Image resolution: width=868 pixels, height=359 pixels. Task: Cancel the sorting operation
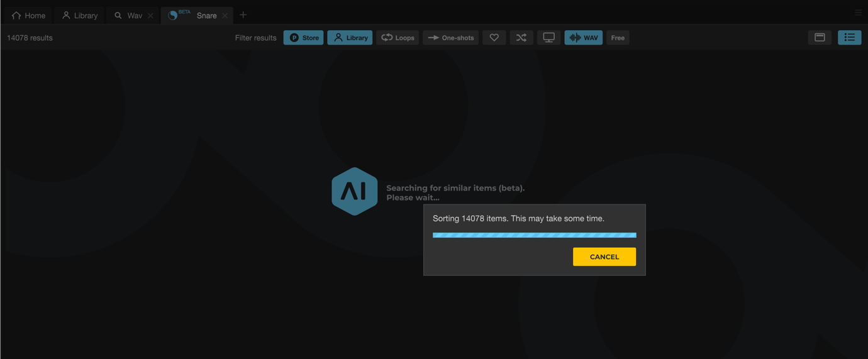click(x=604, y=257)
